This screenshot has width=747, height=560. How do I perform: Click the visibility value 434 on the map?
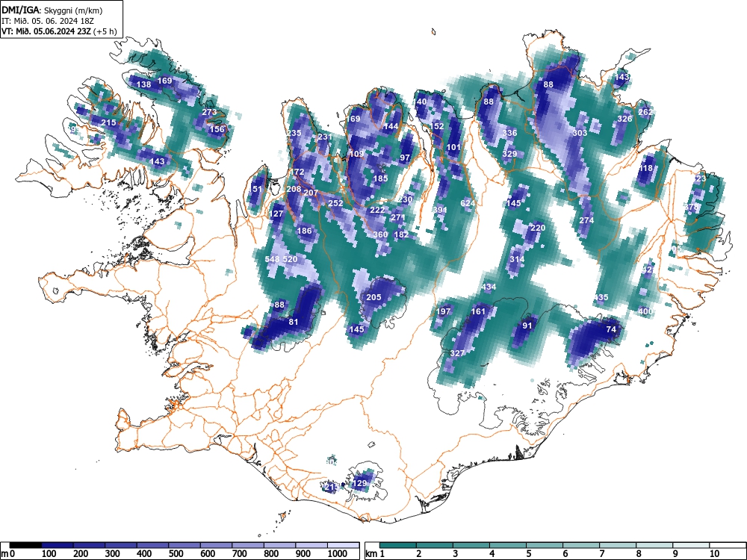[489, 287]
